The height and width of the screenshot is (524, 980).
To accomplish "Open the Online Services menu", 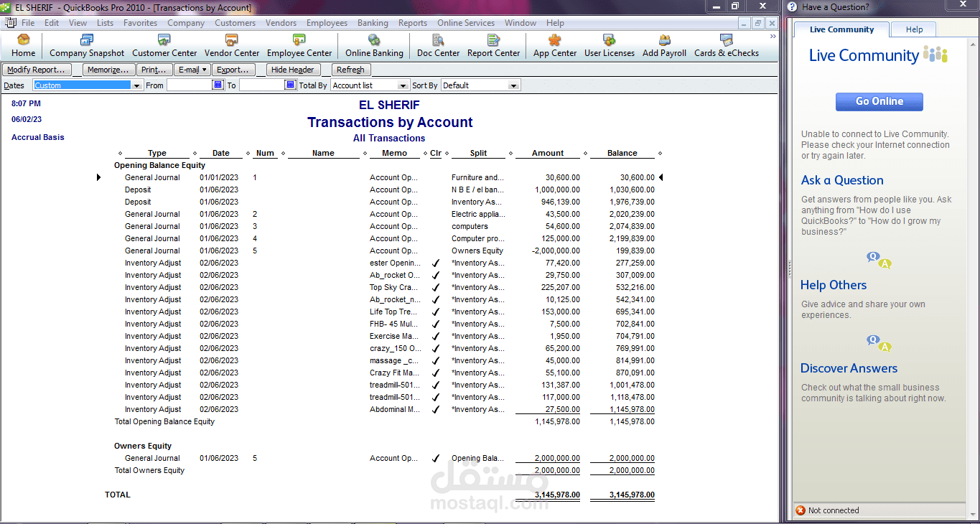I will point(466,23).
